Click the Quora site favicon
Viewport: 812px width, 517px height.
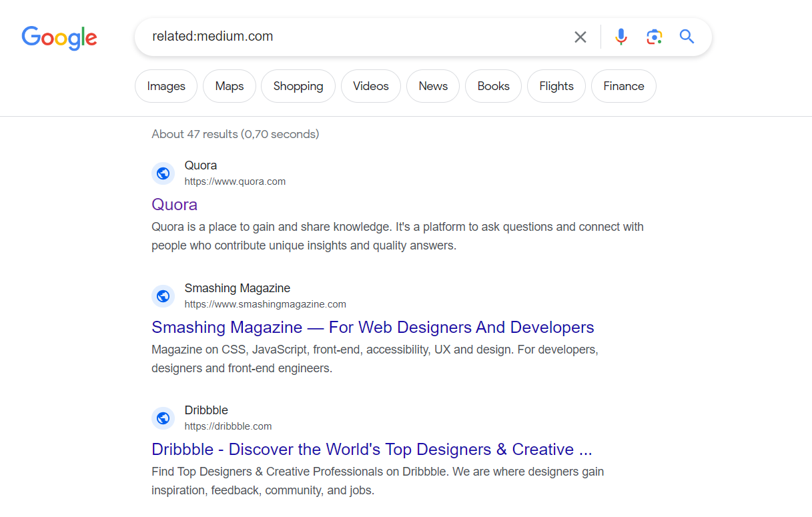pos(163,173)
